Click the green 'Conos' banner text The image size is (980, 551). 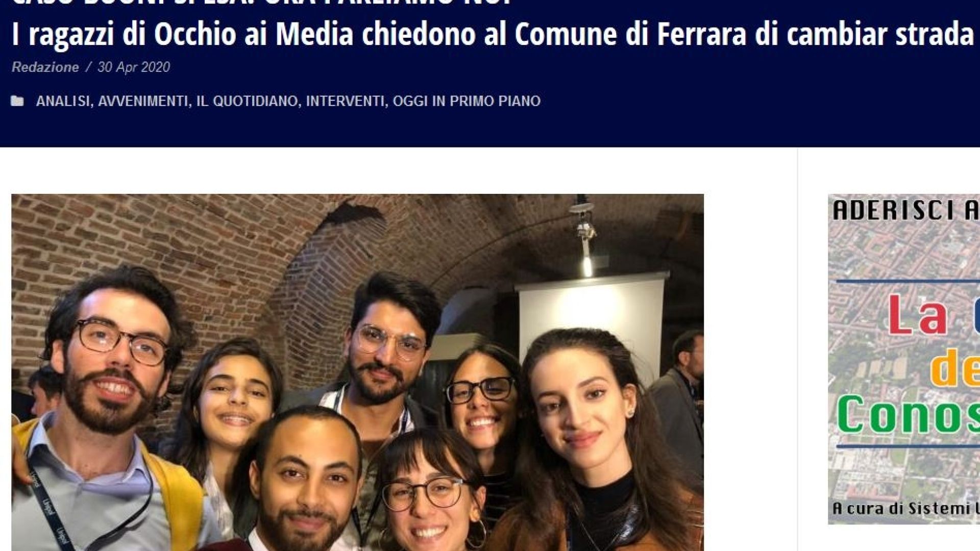pyautogui.click(x=909, y=414)
